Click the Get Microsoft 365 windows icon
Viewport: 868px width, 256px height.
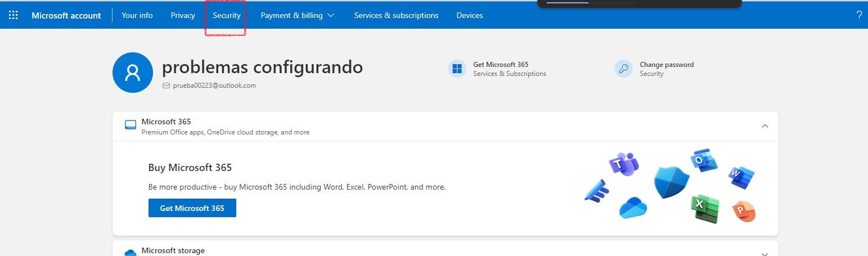(457, 69)
